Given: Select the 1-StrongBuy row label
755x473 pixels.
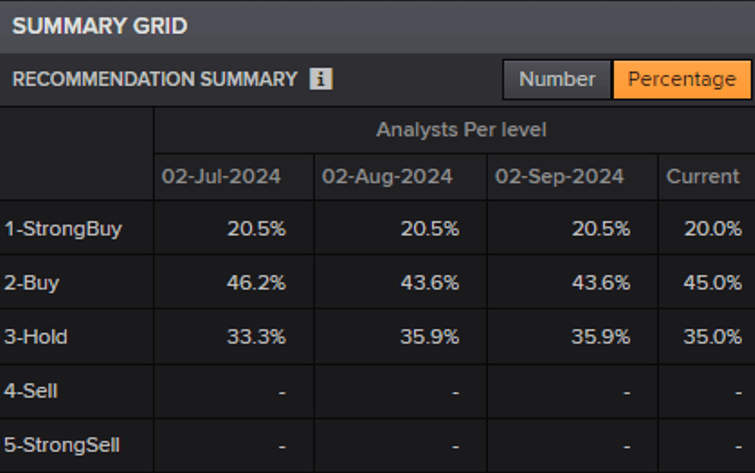Looking at the screenshot, I should pos(63,228).
